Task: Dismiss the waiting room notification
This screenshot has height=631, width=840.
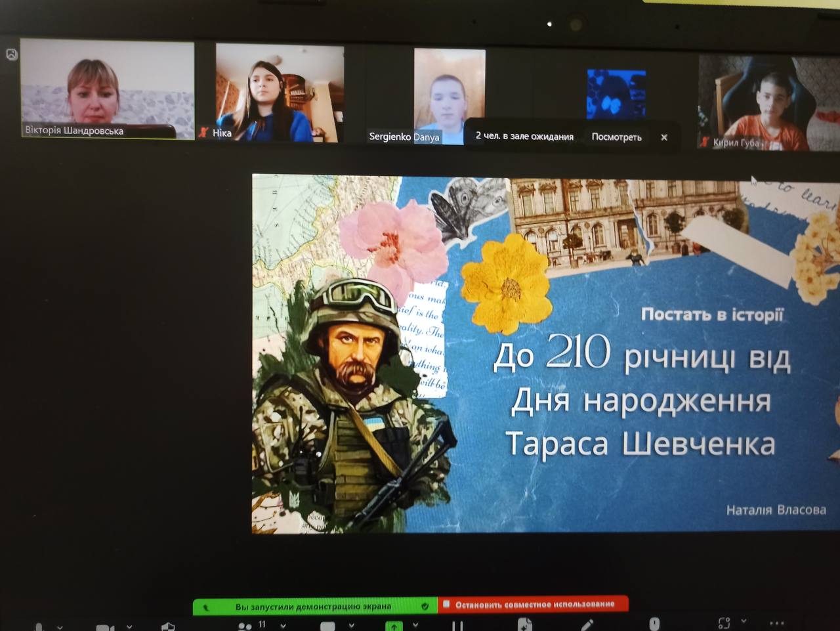Action: [x=664, y=137]
